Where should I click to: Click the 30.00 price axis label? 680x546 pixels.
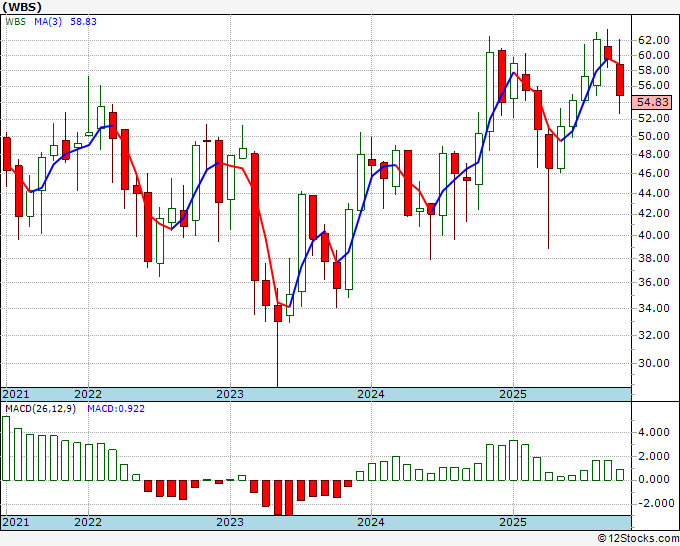coord(654,363)
